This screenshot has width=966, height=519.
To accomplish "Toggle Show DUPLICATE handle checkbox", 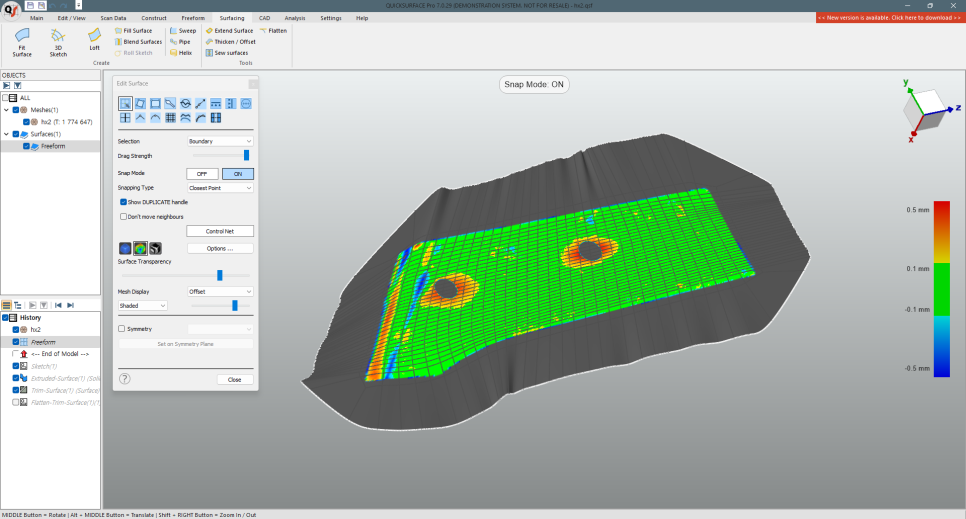I will (x=123, y=202).
